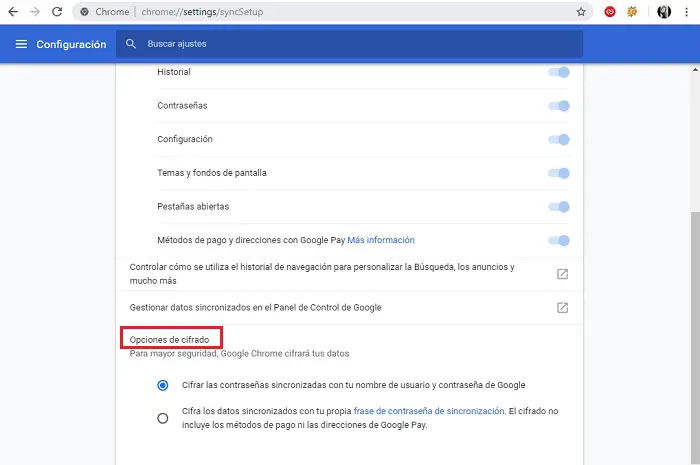This screenshot has width=700, height=465.
Task: Toggle the Configuración sync switch
Action: point(559,139)
